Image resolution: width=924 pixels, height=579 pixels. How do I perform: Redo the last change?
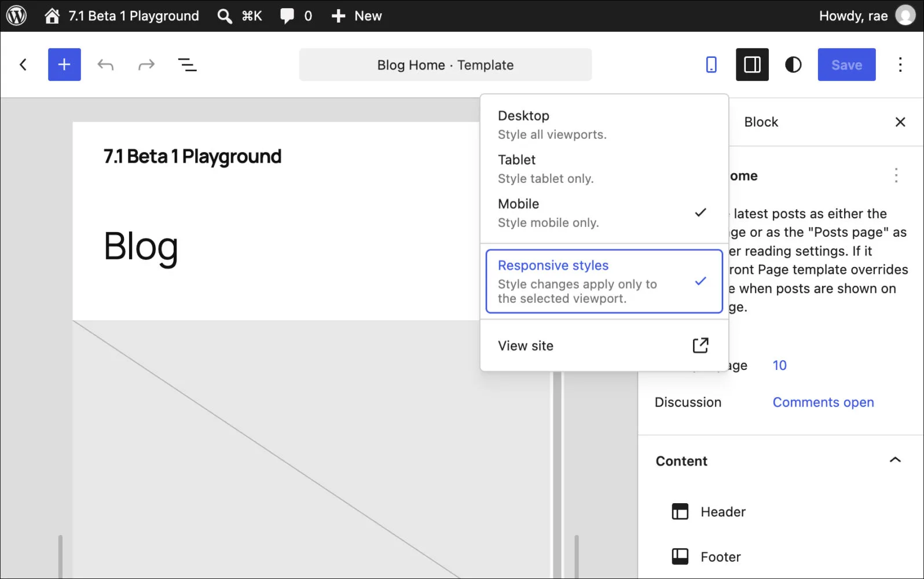(x=146, y=64)
